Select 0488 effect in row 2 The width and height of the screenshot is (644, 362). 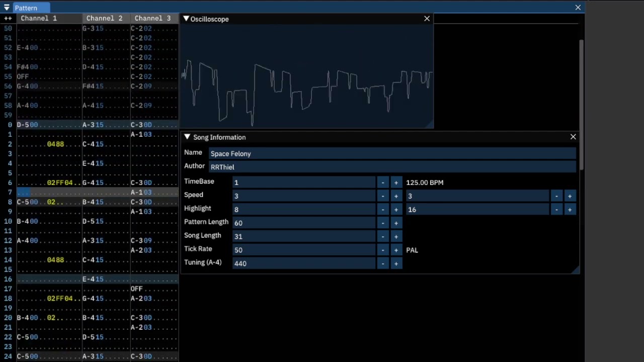pos(55,144)
